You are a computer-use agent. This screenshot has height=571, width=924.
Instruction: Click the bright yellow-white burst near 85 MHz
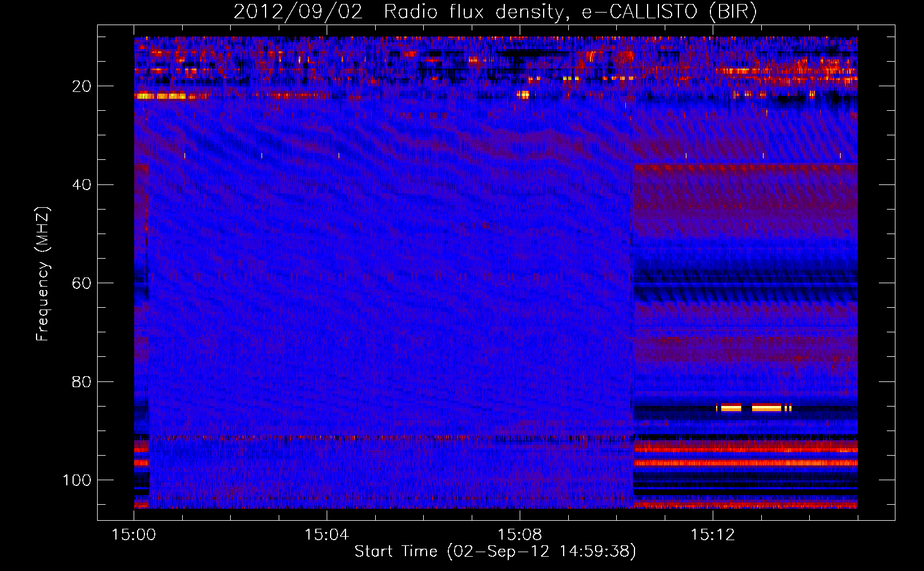[754, 407]
